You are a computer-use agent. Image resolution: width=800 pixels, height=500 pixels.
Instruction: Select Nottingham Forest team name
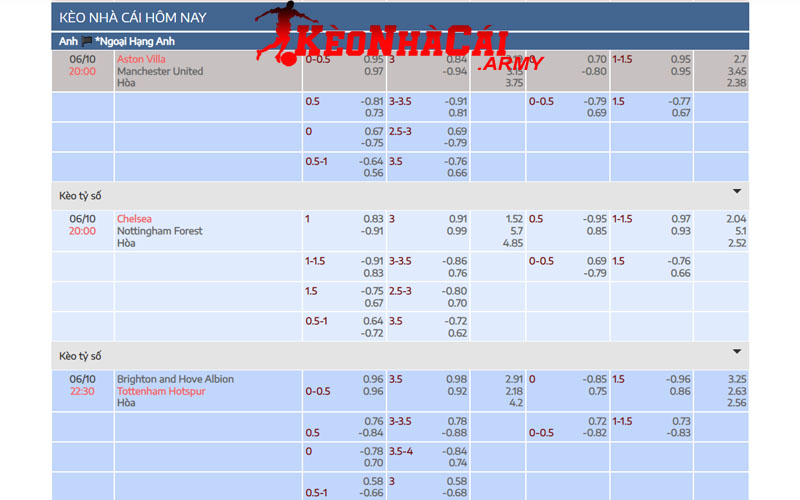(159, 231)
